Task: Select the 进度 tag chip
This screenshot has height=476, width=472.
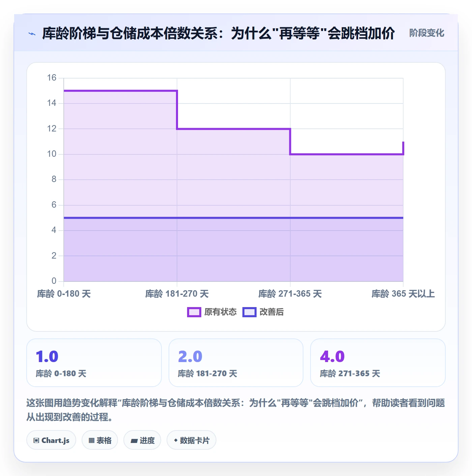Action: [x=142, y=440]
